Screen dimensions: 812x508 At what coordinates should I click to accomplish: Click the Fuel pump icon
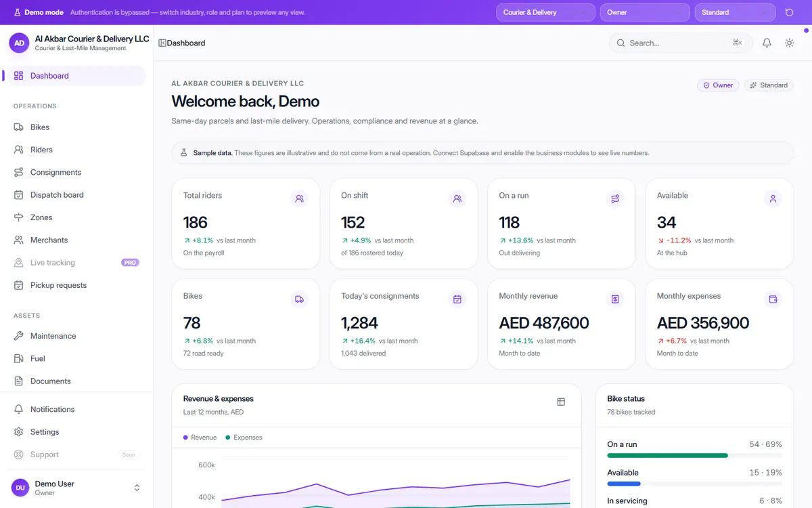click(18, 358)
